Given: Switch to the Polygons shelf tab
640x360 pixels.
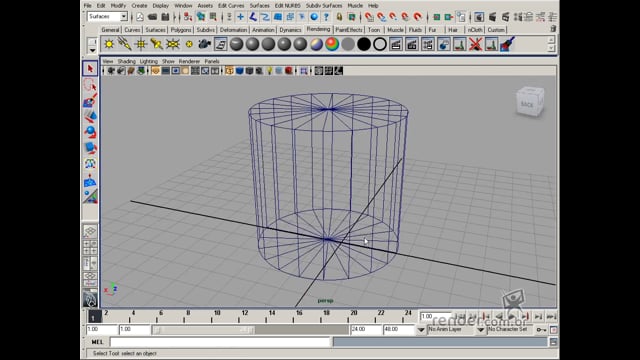Looking at the screenshot, I should pos(181,30).
